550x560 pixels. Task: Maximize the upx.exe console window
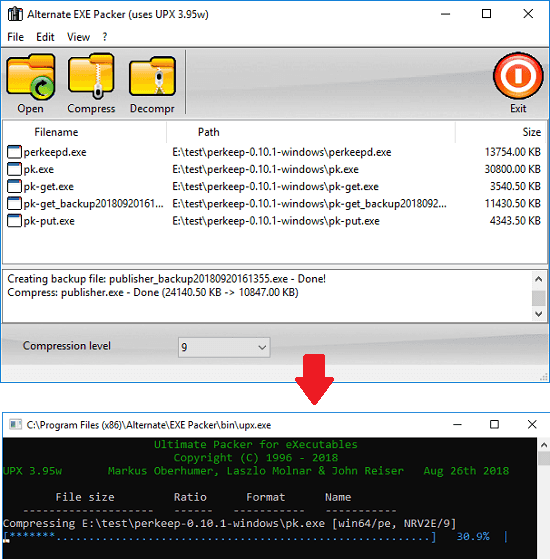(494, 425)
